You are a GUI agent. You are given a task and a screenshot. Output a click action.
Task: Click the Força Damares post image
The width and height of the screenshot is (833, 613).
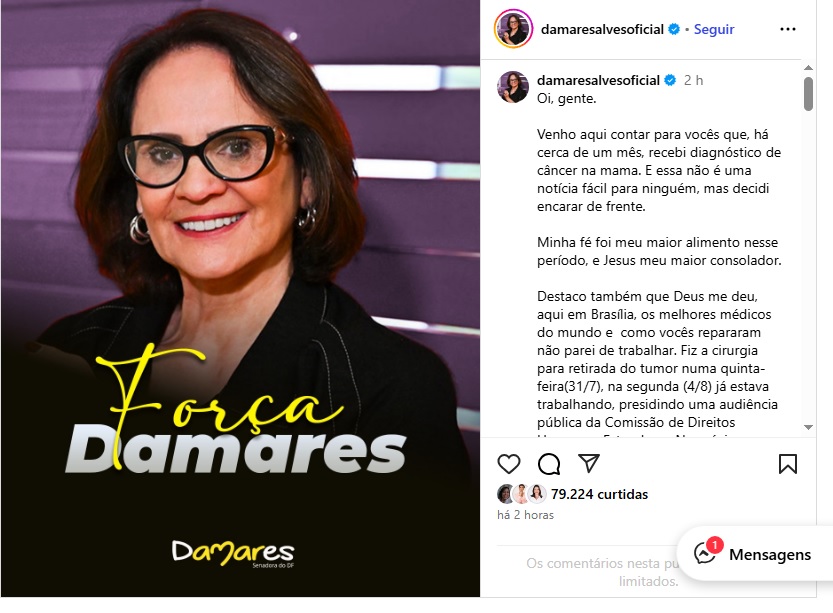[x=240, y=299]
